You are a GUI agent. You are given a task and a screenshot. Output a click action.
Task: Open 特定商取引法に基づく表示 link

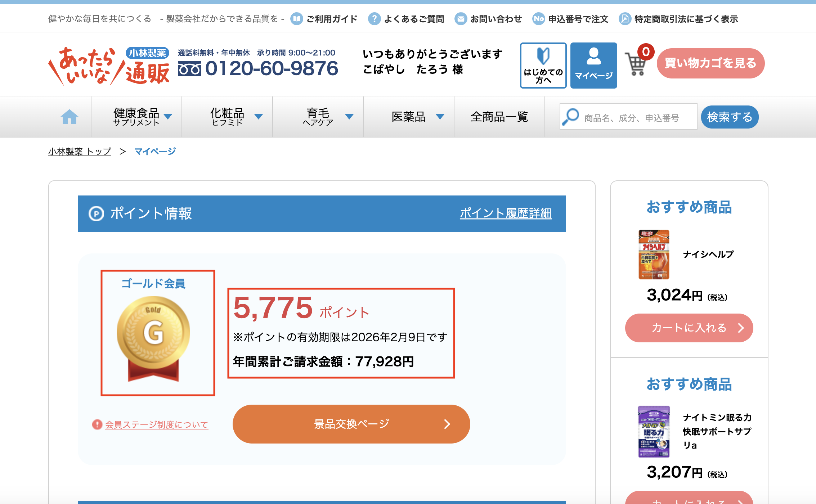pyautogui.click(x=686, y=19)
